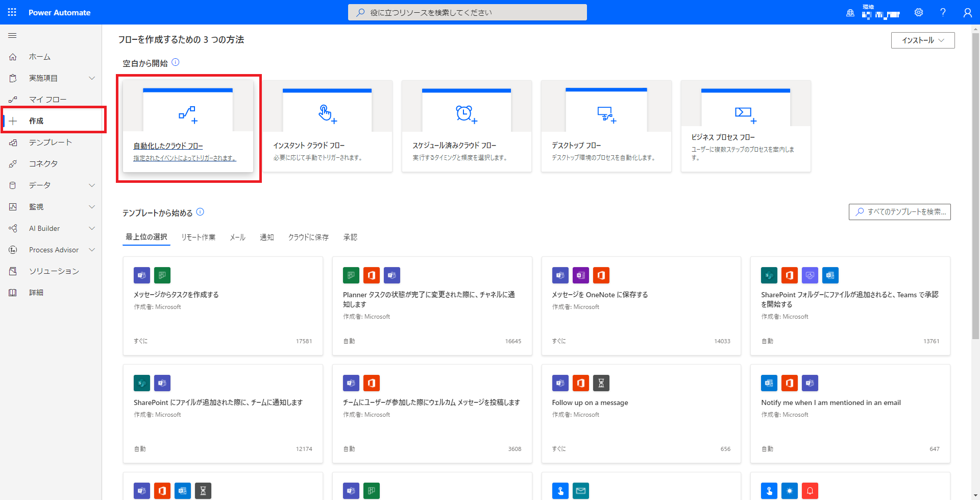Open the settings gear icon
Screen dimensions: 980x500
(919, 12)
